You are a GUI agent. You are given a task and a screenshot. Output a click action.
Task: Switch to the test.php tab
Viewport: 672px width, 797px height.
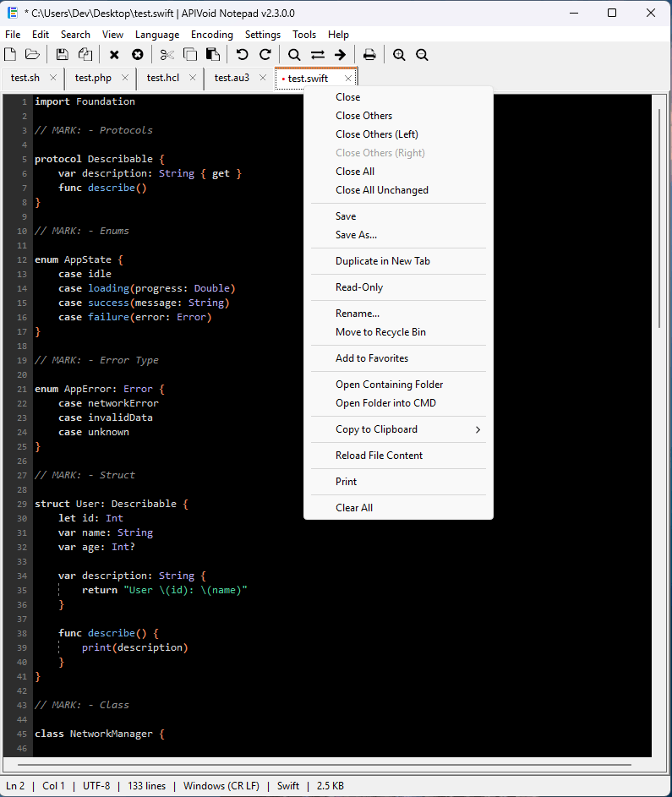pos(93,78)
